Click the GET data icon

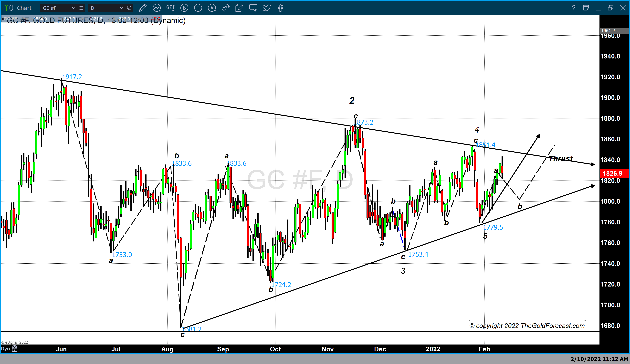click(x=170, y=8)
